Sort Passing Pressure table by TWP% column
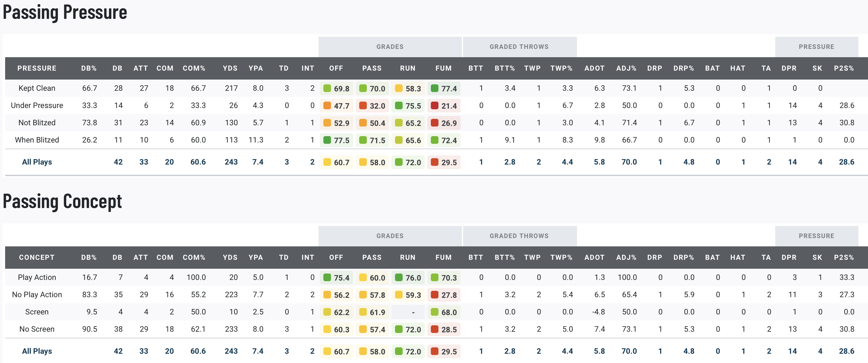Viewport: 868px width, 363px height. pos(561,68)
